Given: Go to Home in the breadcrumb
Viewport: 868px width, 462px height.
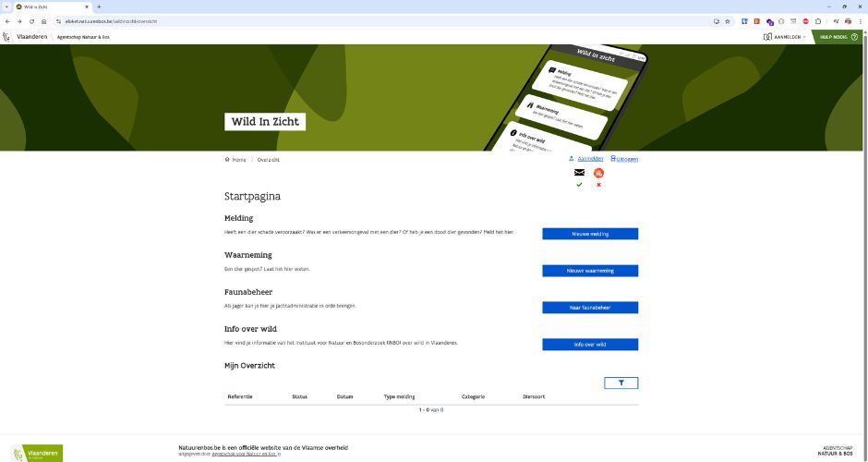Looking at the screenshot, I should 238,159.
